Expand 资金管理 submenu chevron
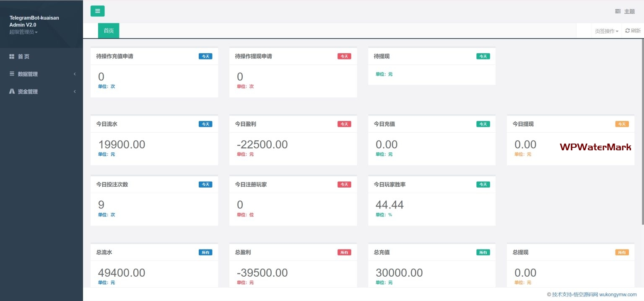The width and height of the screenshot is (644, 301). tap(75, 91)
